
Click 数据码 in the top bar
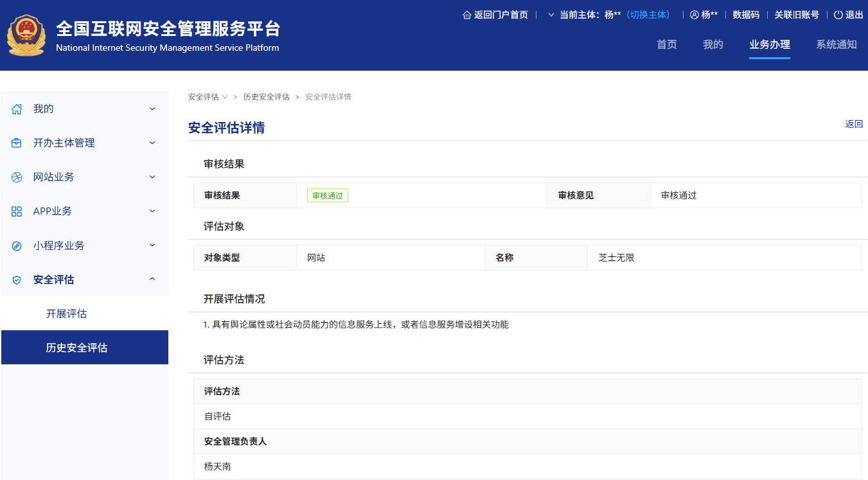tap(745, 14)
